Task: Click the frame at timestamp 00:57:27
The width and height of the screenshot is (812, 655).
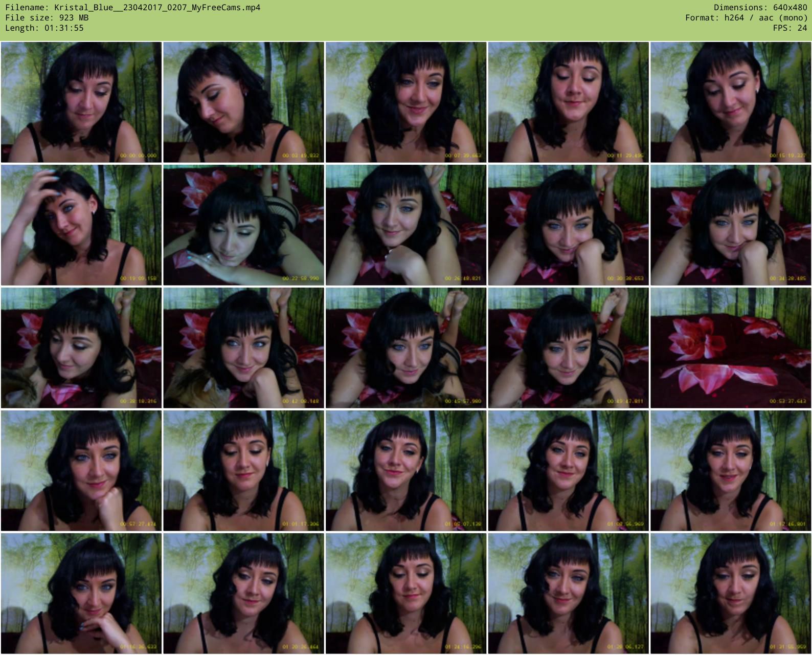Action: tap(81, 471)
